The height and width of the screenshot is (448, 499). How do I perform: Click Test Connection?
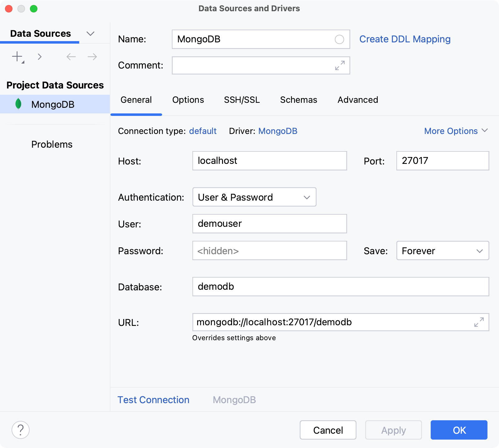click(x=153, y=400)
